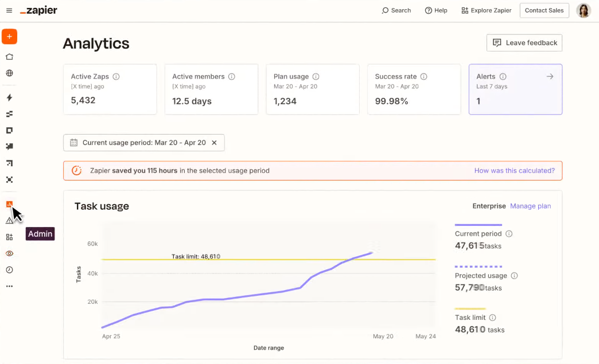Open the Apps grid-plus sidebar icon
This screenshot has width=599, height=364.
pos(10,237)
